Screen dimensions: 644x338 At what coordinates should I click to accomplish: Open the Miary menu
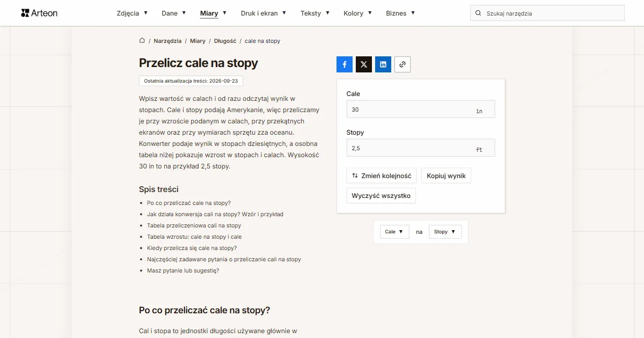213,13
